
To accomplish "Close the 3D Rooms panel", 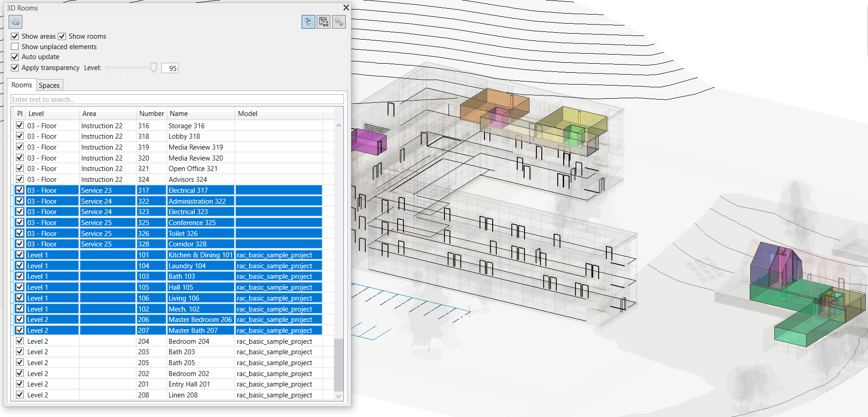I will (346, 8).
